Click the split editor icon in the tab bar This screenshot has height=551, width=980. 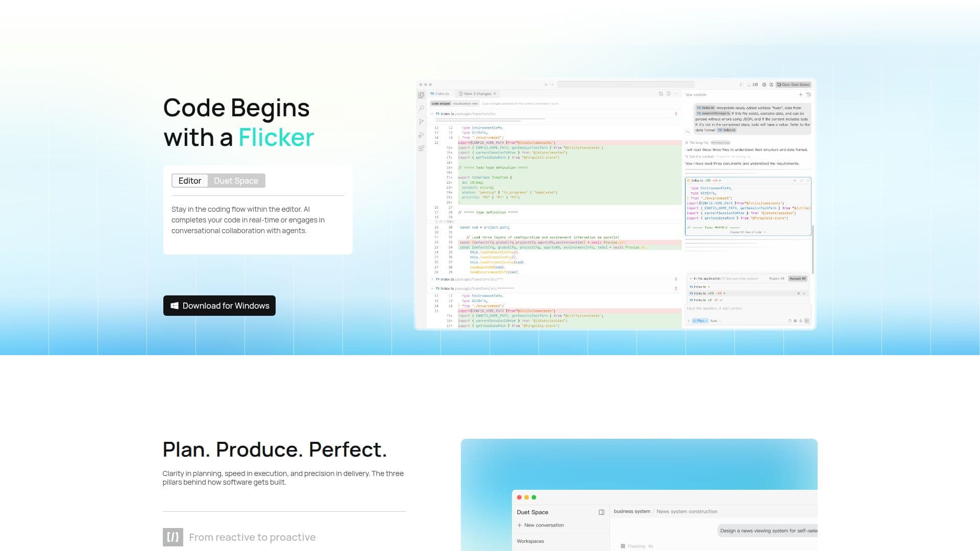668,94
